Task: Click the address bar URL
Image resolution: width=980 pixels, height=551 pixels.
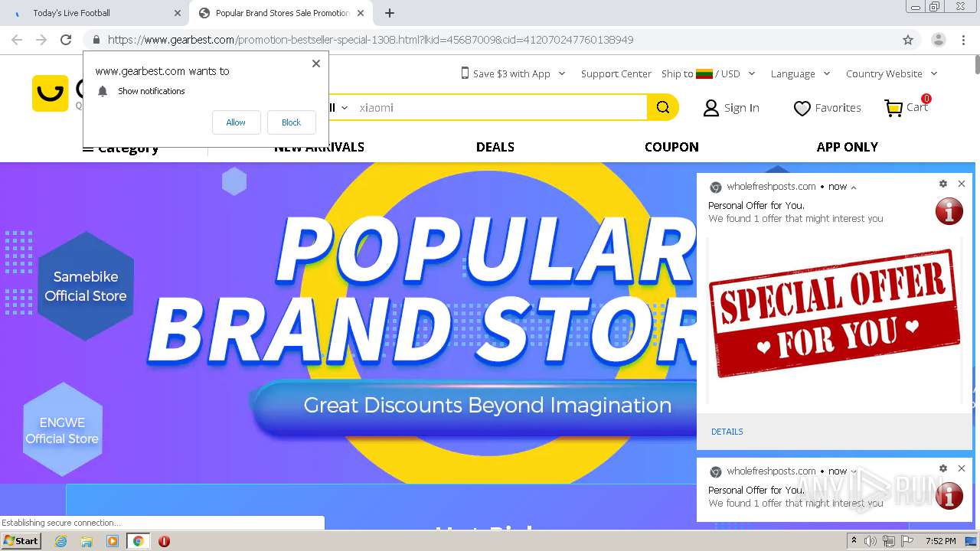Action: click(x=371, y=40)
